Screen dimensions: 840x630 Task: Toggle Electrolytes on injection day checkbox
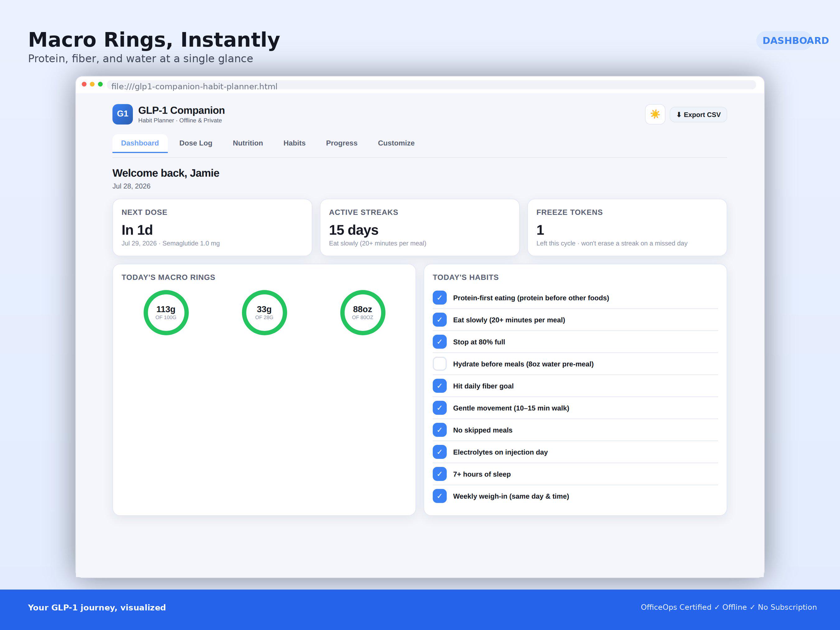439,452
